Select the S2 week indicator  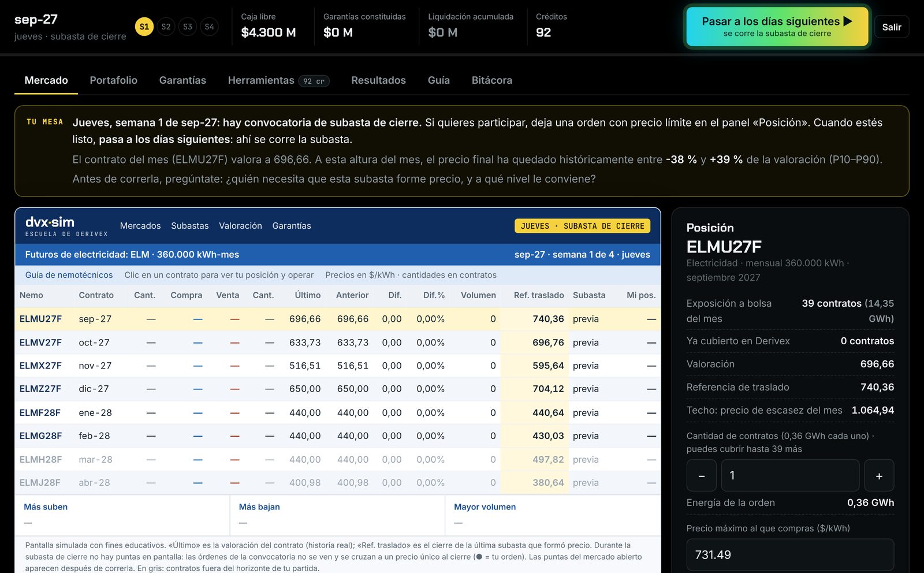coord(166,27)
